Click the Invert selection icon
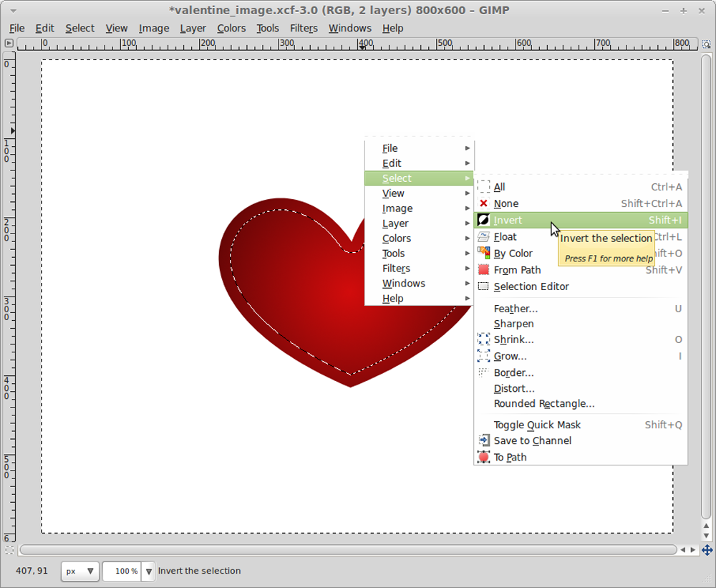 pyautogui.click(x=483, y=220)
